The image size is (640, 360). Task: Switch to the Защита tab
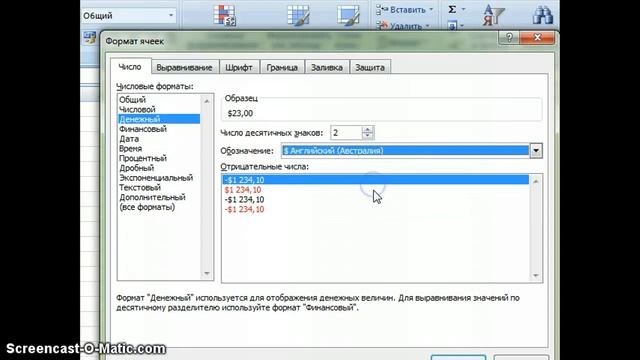(370, 67)
